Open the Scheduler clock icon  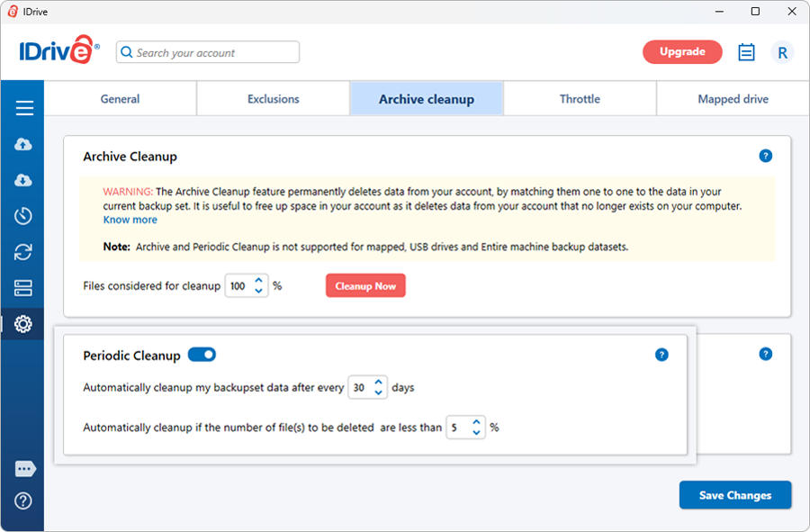pos(24,216)
